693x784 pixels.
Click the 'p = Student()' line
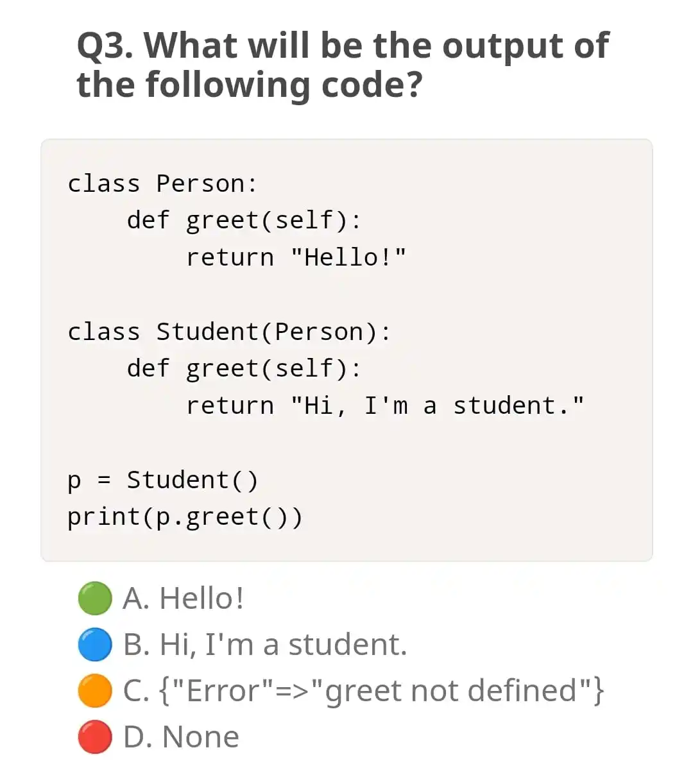(163, 480)
